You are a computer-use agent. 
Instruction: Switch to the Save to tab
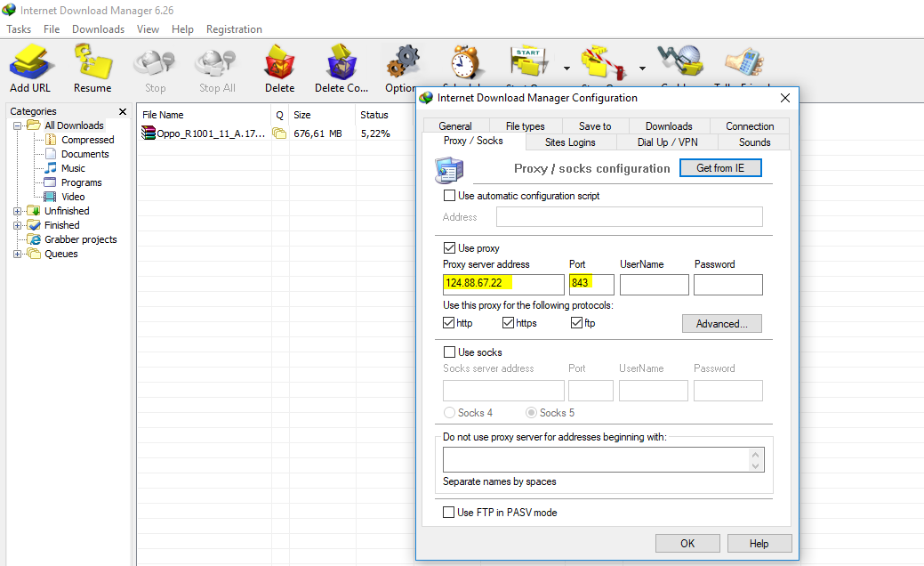coord(595,126)
